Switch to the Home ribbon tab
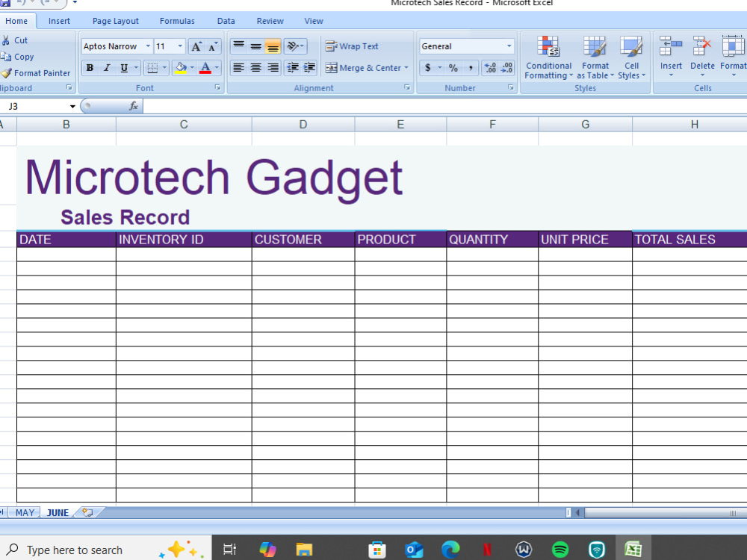The image size is (747, 560). [16, 21]
